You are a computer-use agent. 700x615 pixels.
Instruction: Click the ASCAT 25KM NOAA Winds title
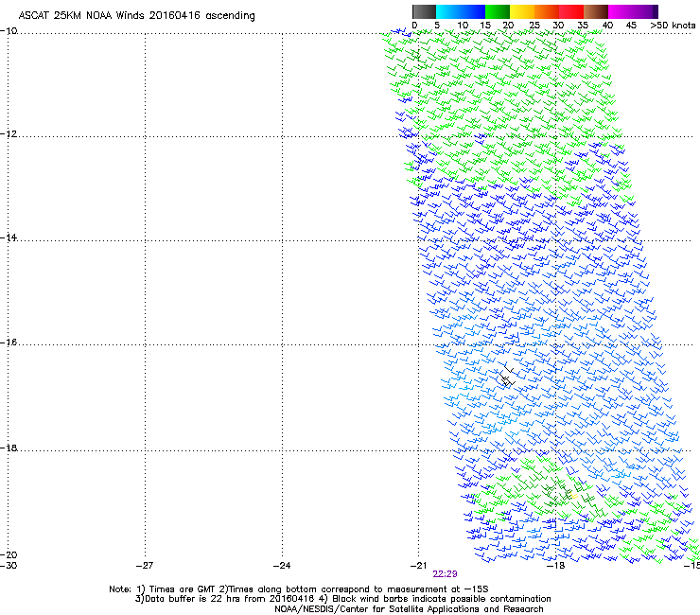(x=136, y=15)
